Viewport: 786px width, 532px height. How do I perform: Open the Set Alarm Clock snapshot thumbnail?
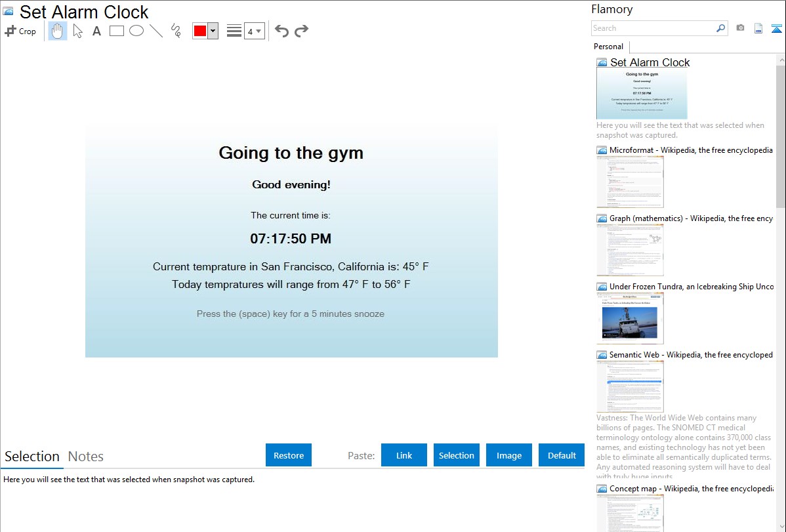(642, 94)
